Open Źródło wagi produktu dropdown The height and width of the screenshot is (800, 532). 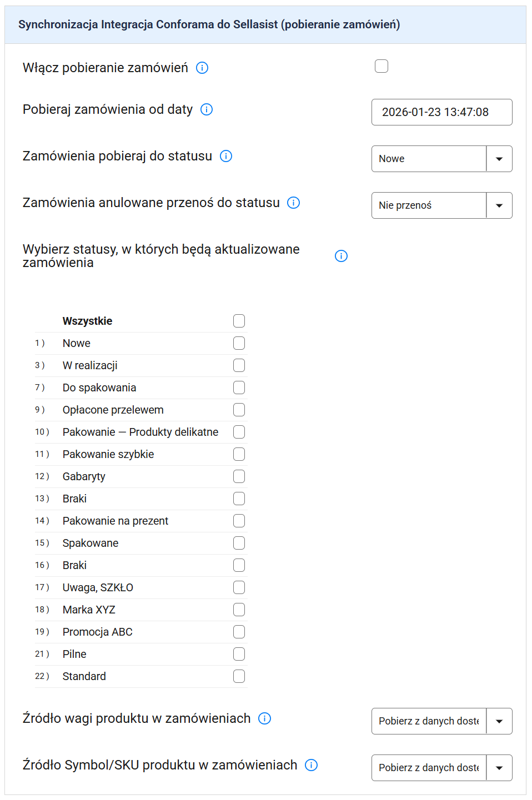pos(441,721)
